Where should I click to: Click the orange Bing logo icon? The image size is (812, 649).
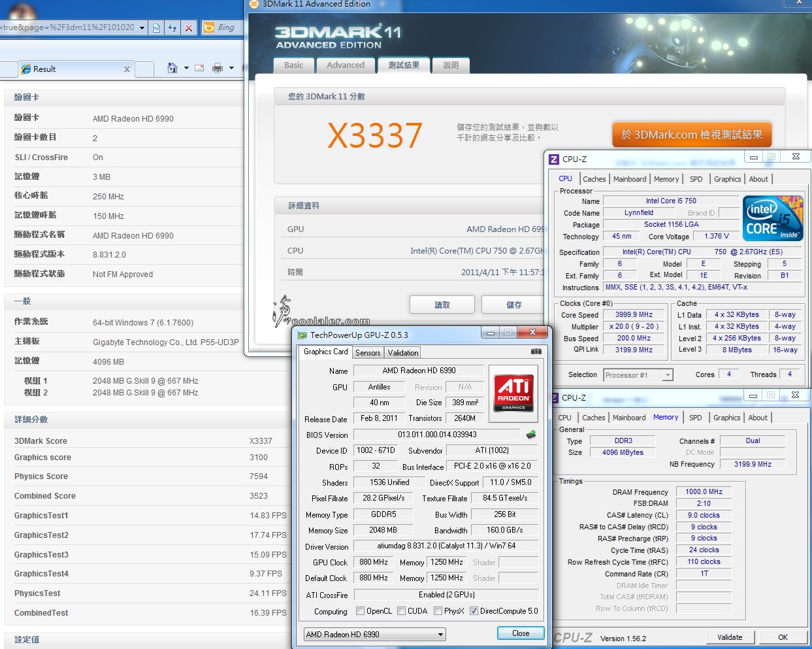[x=209, y=27]
